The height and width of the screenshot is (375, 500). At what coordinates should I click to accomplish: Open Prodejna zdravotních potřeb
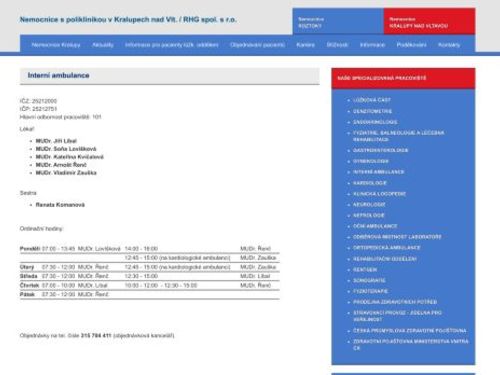click(x=395, y=302)
